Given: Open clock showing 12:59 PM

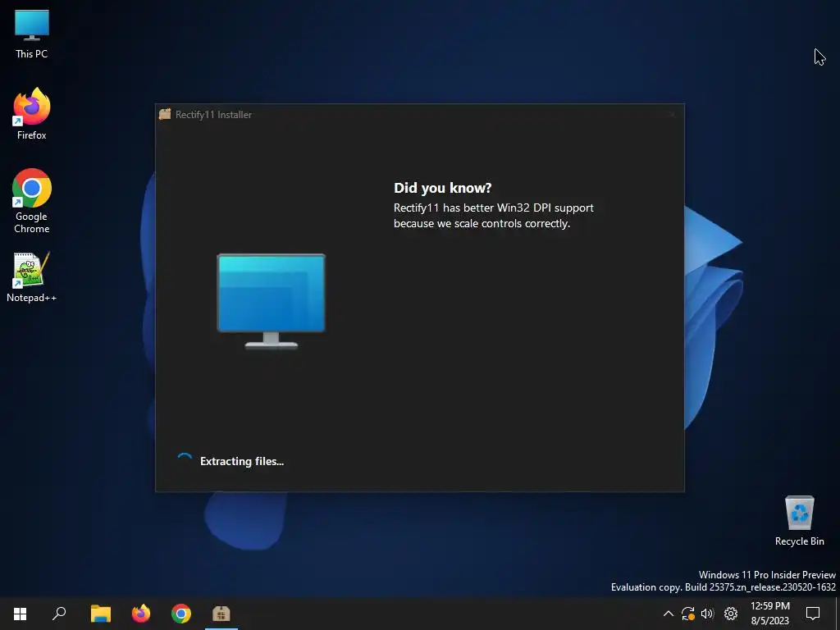Looking at the screenshot, I should [x=769, y=614].
